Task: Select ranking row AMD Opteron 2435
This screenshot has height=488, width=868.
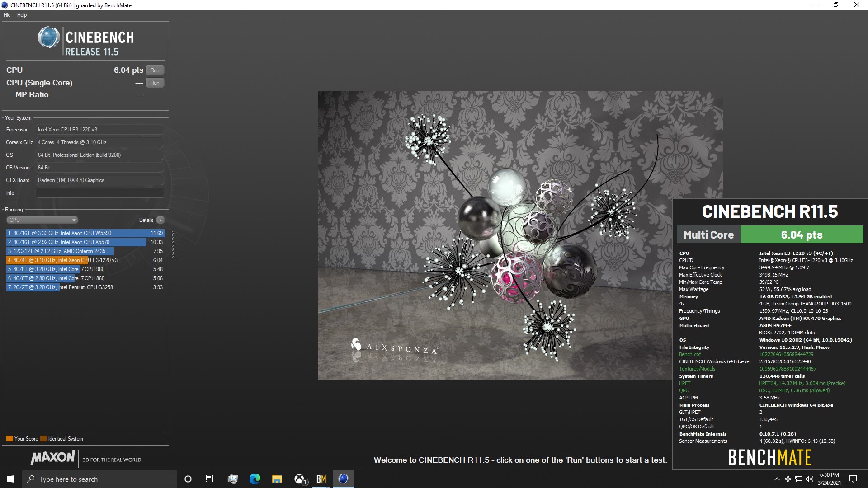Action: click(x=85, y=251)
